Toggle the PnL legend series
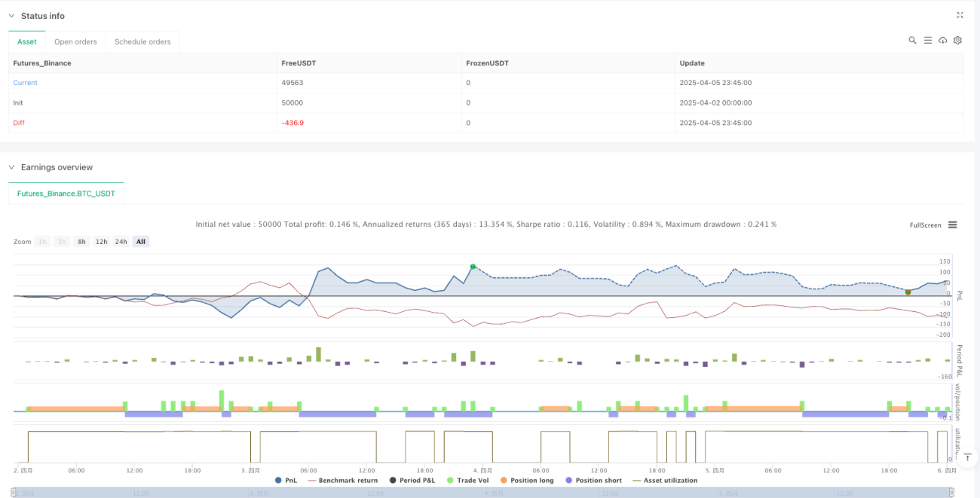This screenshot has width=980, height=498. coord(286,480)
